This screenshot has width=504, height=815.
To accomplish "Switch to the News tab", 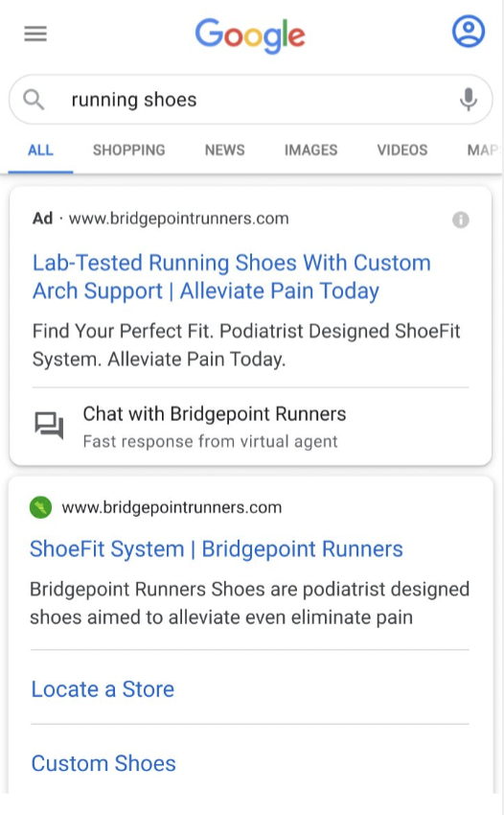I will pos(224,151).
